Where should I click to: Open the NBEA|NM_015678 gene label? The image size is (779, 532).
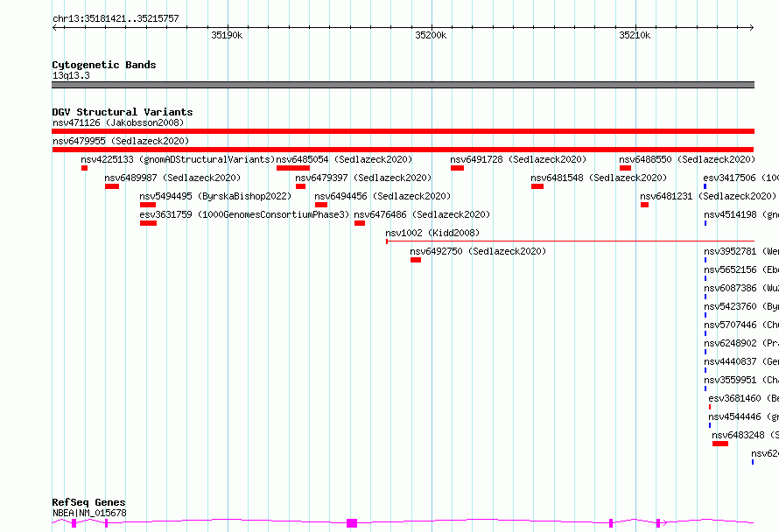89,513
